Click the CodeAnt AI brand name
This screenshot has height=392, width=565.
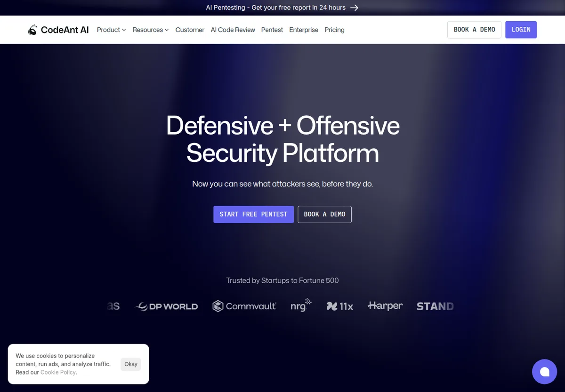coord(65,30)
